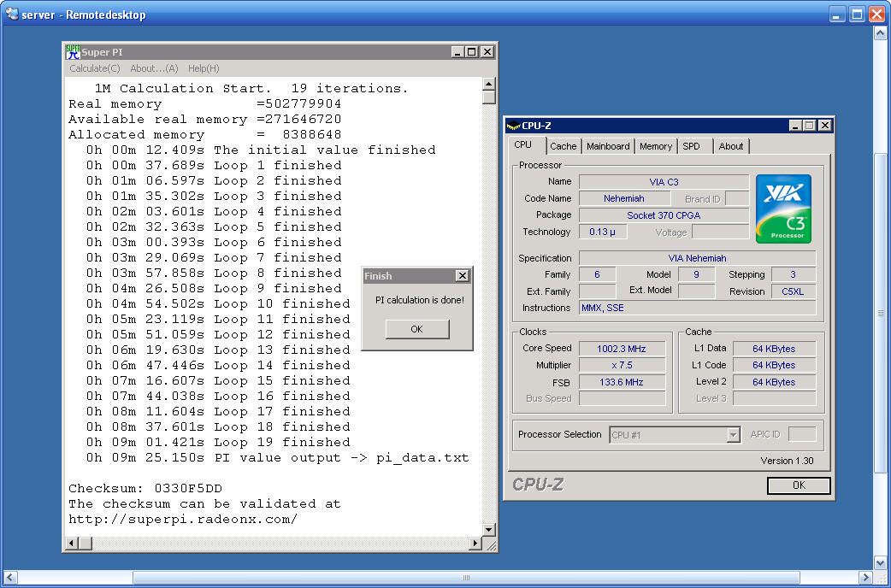Click the Remotedesktop window title icon

point(11,14)
